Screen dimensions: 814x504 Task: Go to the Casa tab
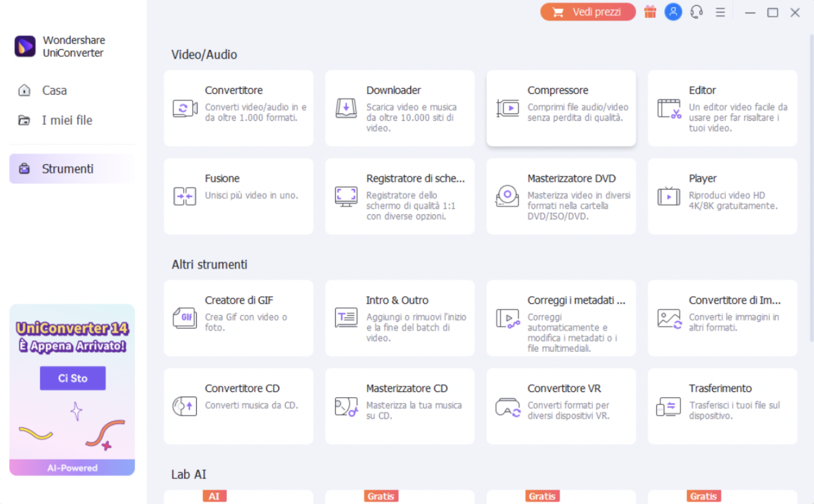pyautogui.click(x=54, y=91)
